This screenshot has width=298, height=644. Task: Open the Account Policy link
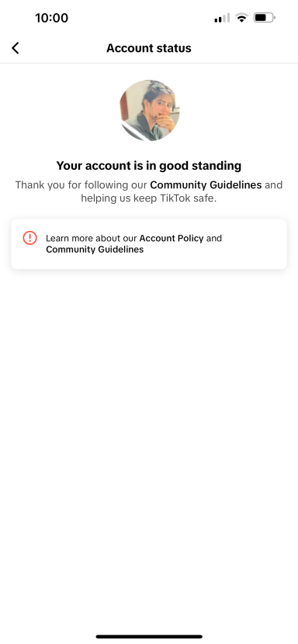pos(172,238)
